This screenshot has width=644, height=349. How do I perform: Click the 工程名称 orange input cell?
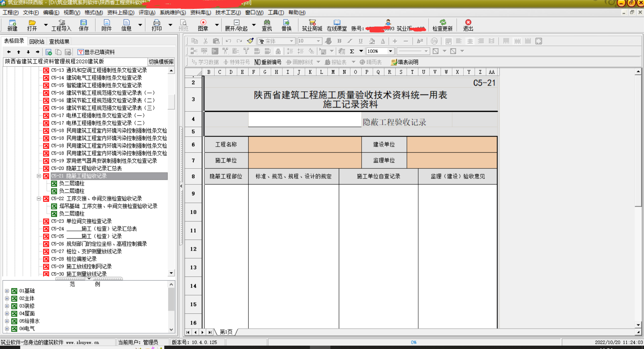(305, 145)
